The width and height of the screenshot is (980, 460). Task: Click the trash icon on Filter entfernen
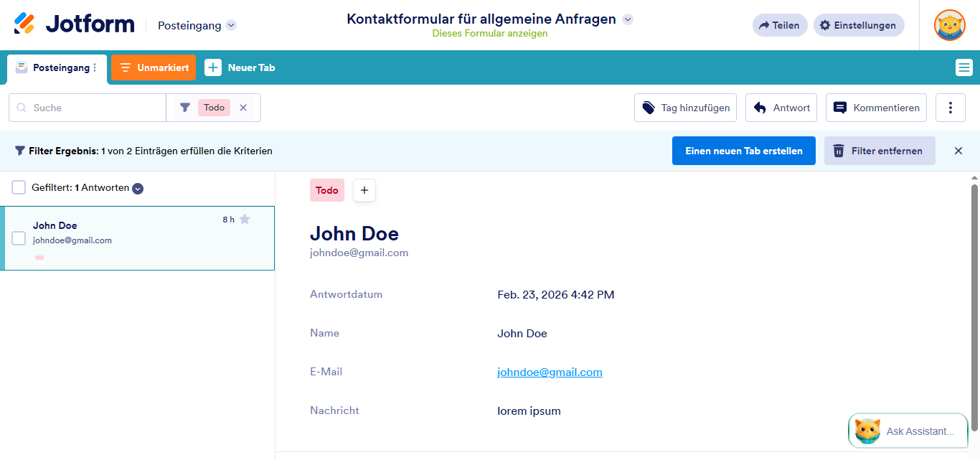(x=839, y=151)
